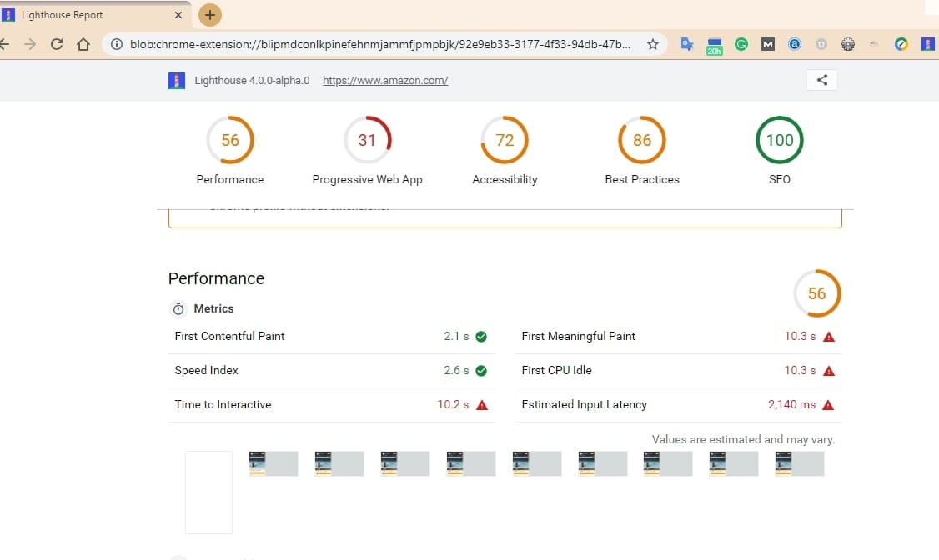The height and width of the screenshot is (560, 939).
Task: Click red warning icon for First CPU Idle
Action: [829, 371]
